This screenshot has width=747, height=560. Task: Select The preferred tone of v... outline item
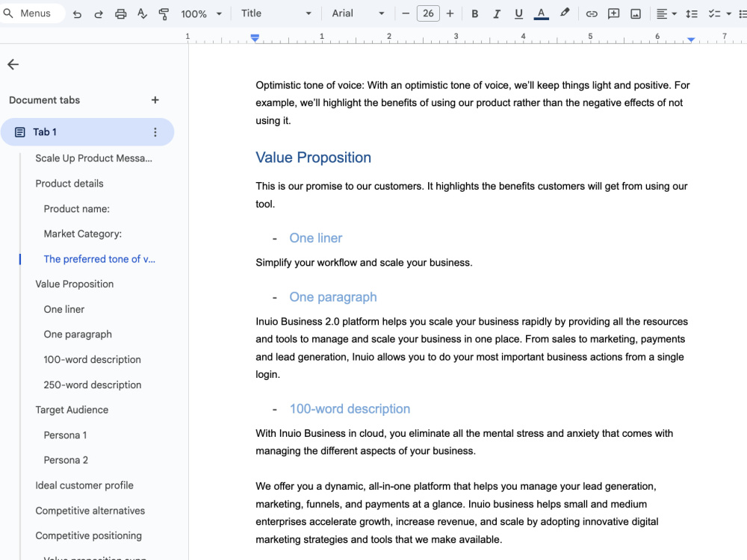[x=99, y=259]
